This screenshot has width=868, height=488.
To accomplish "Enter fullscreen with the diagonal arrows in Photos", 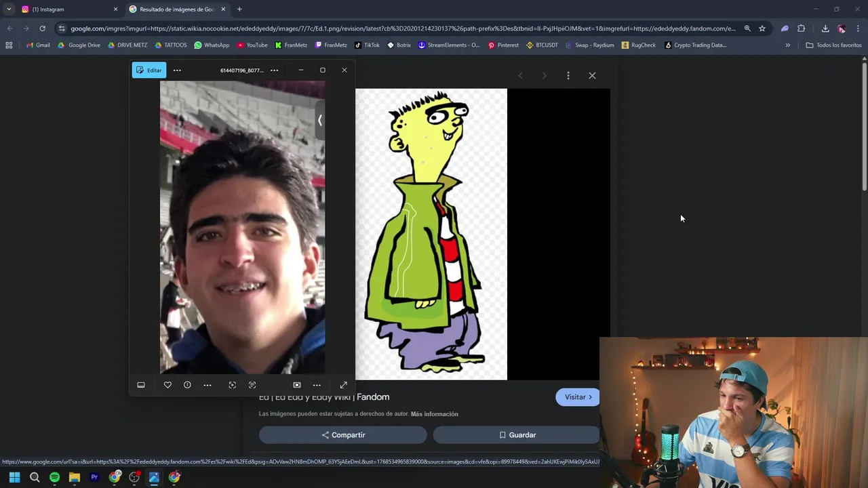I will (343, 385).
